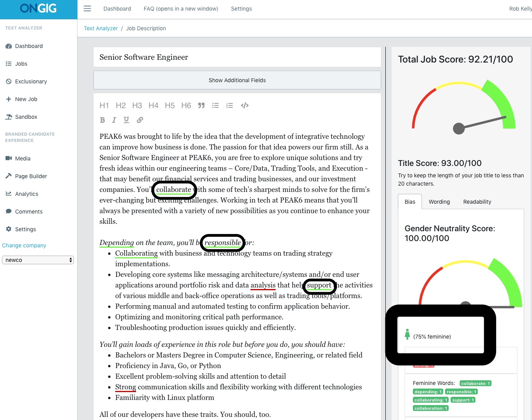Open Analytics from the sidebar
The image size is (532, 420).
26,194
